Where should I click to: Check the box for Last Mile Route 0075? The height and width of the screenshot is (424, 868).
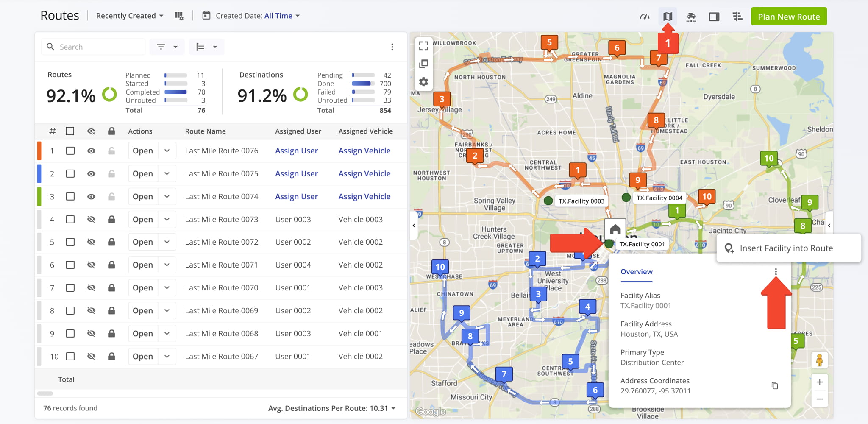coord(70,173)
